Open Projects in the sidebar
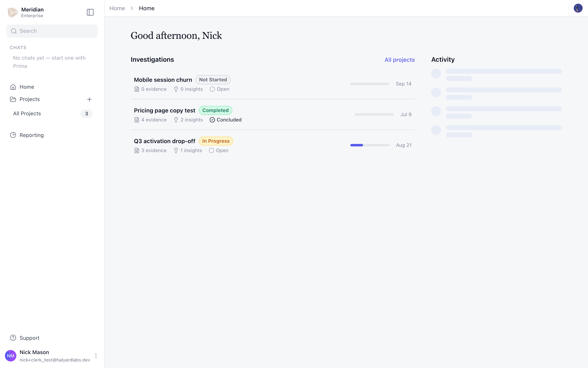588x368 pixels. pyautogui.click(x=30, y=99)
